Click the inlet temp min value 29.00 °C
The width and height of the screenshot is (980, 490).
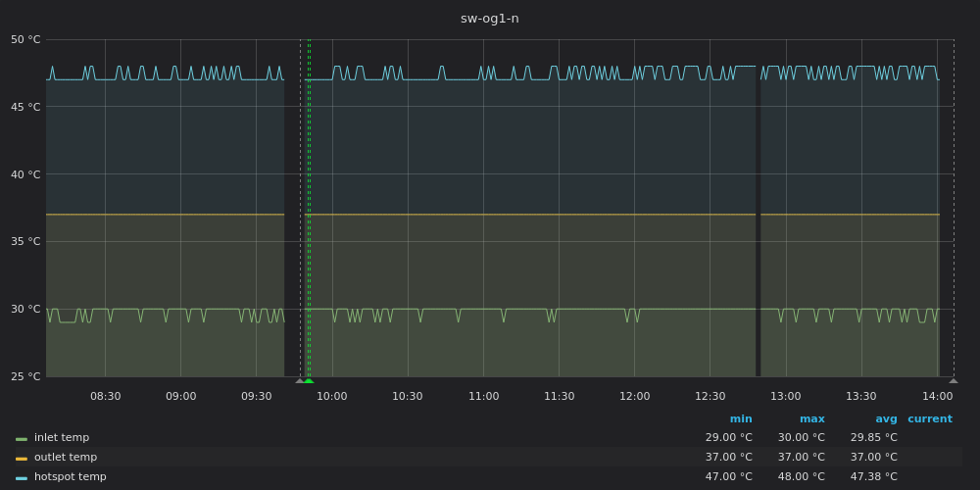point(728,438)
